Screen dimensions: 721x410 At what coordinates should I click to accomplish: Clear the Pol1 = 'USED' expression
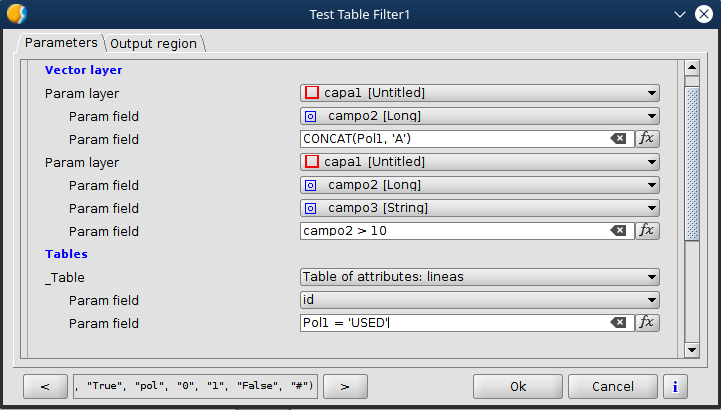[618, 323]
